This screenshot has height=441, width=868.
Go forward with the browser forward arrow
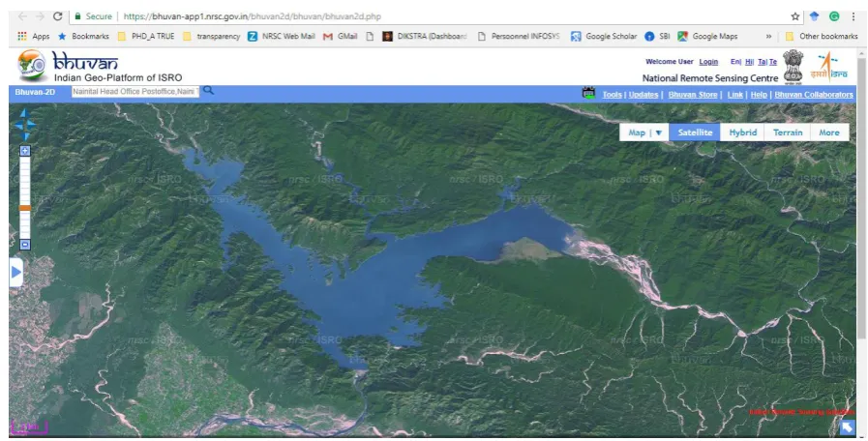tap(40, 16)
